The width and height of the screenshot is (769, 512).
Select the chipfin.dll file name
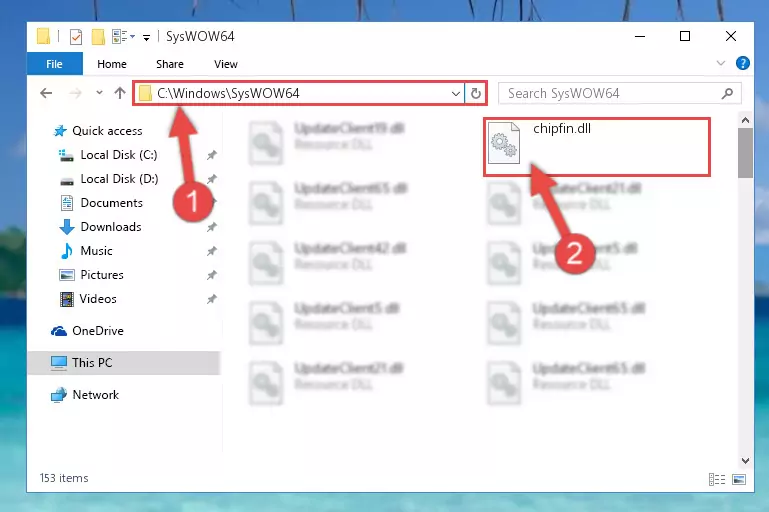tap(562, 128)
